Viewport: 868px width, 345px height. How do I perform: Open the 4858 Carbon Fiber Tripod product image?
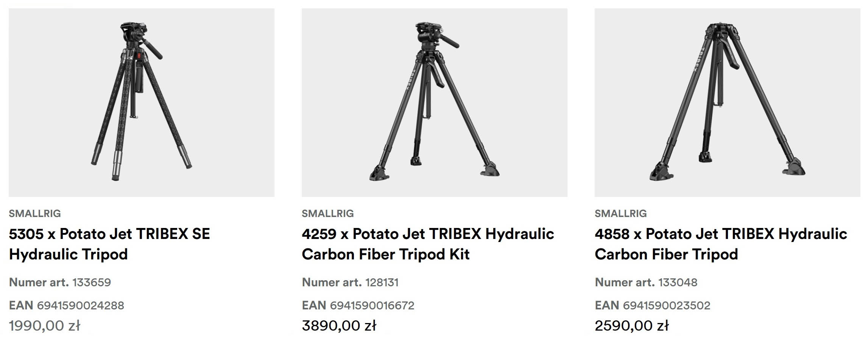(727, 102)
